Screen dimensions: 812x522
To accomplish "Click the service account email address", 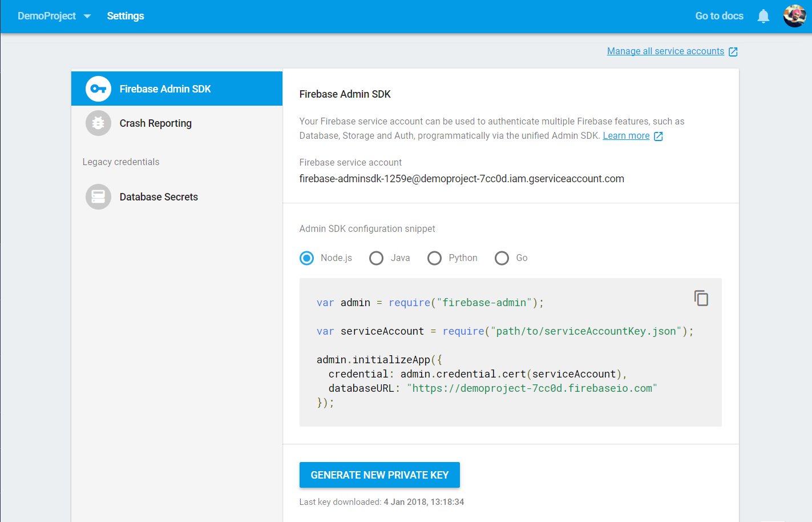I will click(462, 179).
